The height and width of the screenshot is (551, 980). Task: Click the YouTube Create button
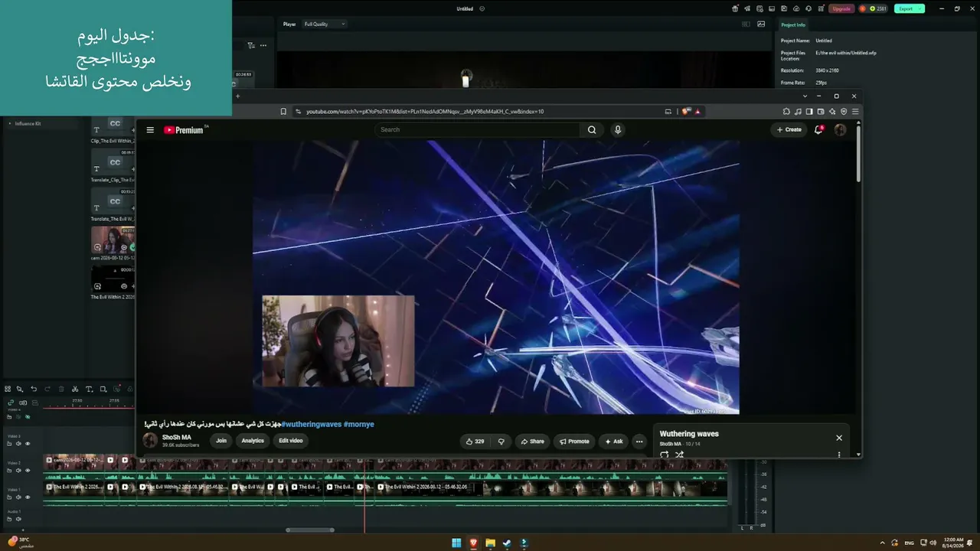click(x=789, y=130)
